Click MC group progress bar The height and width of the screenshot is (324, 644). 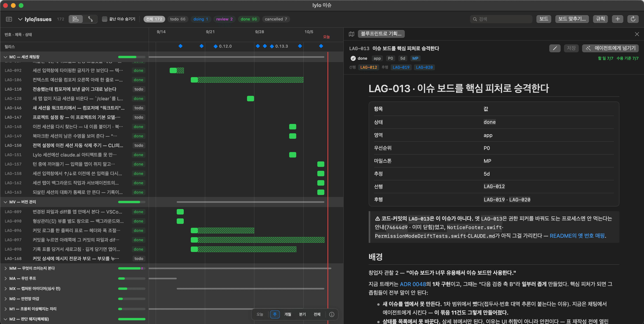tap(131, 57)
